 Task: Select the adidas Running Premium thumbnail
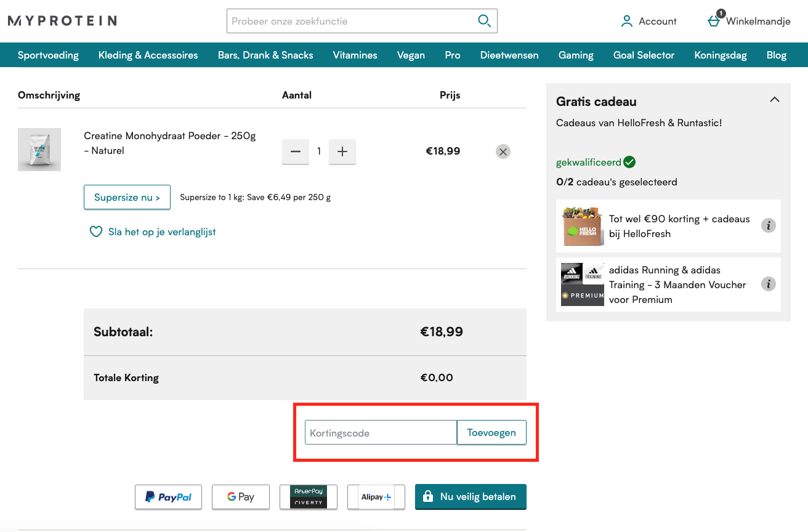coord(582,284)
